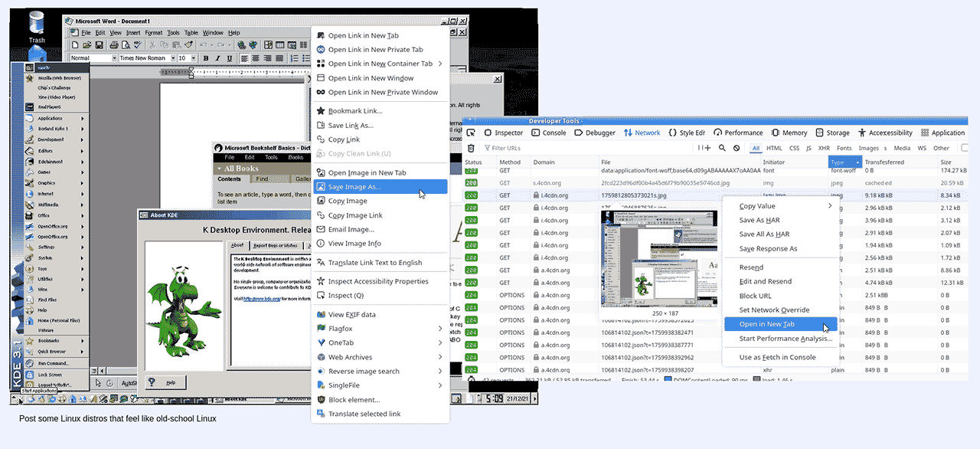Click the Request Blocking icon in Network toolbar
Viewport: 980px width, 449px height.
(737, 148)
